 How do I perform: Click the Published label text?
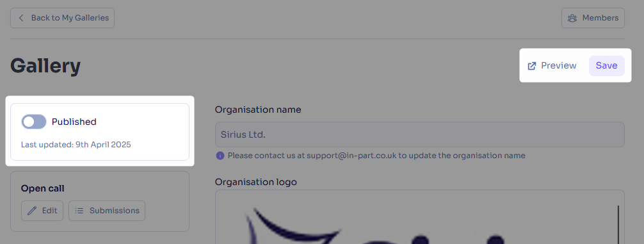74,122
